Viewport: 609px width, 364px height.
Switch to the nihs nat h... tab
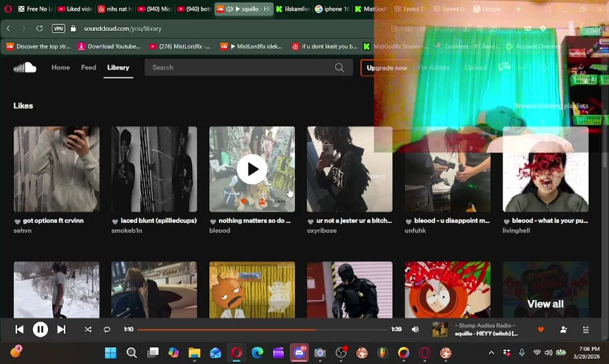114,9
